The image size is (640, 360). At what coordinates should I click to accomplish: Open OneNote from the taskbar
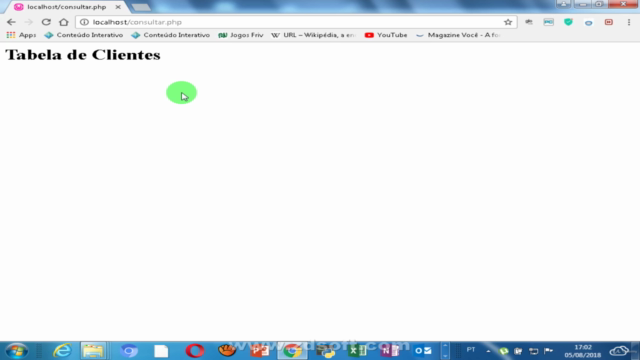(x=390, y=351)
